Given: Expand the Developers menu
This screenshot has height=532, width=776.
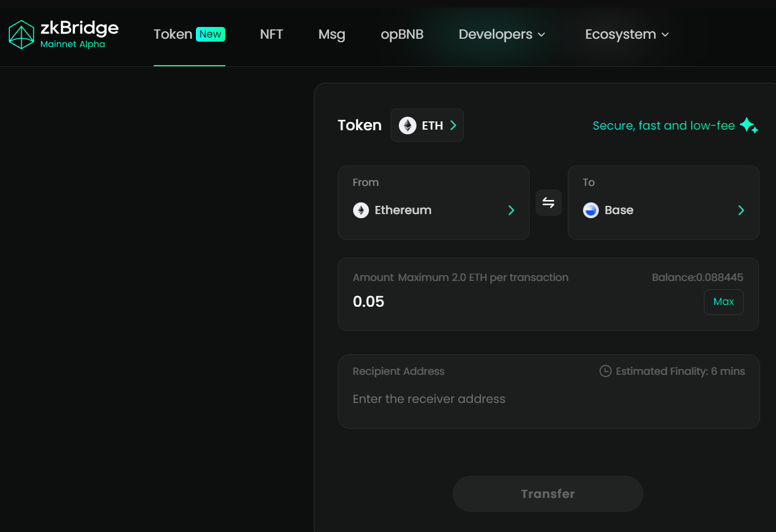Looking at the screenshot, I should point(501,35).
